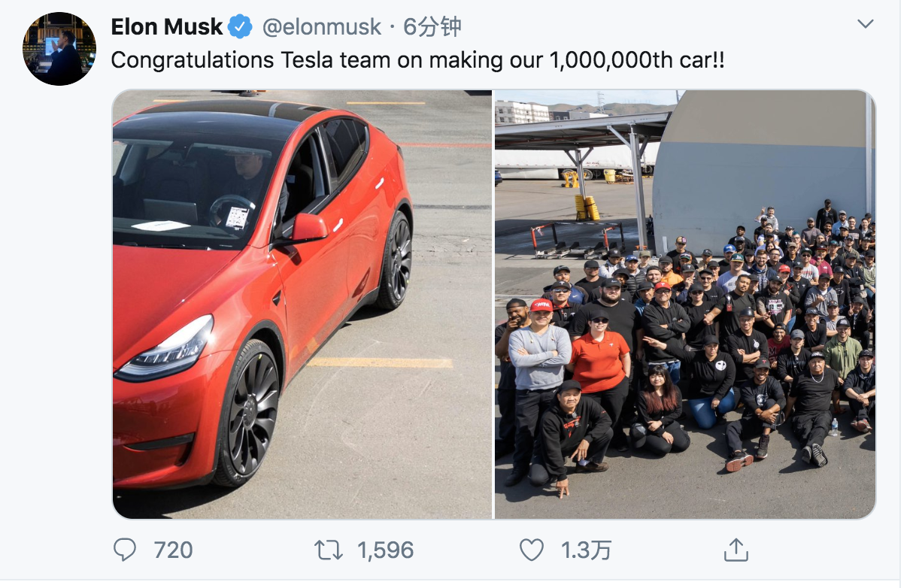
Task: Click the 1,596 retweets count
Action: (385, 550)
